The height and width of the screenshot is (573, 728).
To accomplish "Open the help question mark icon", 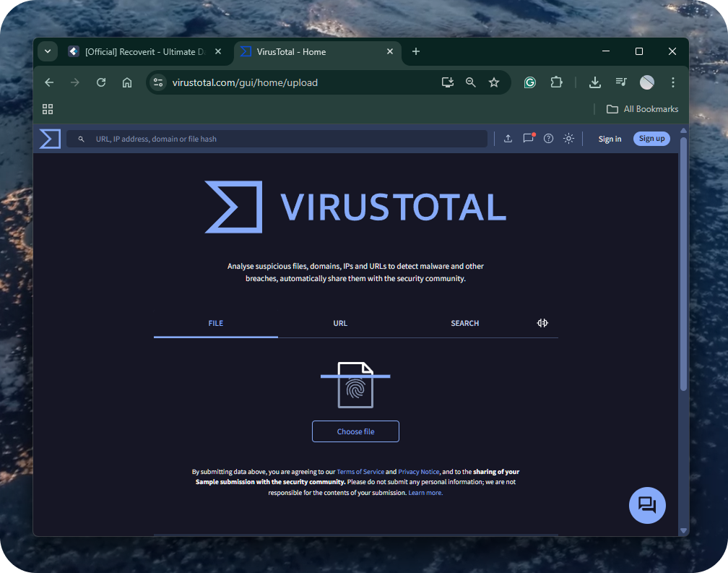I will 548,139.
